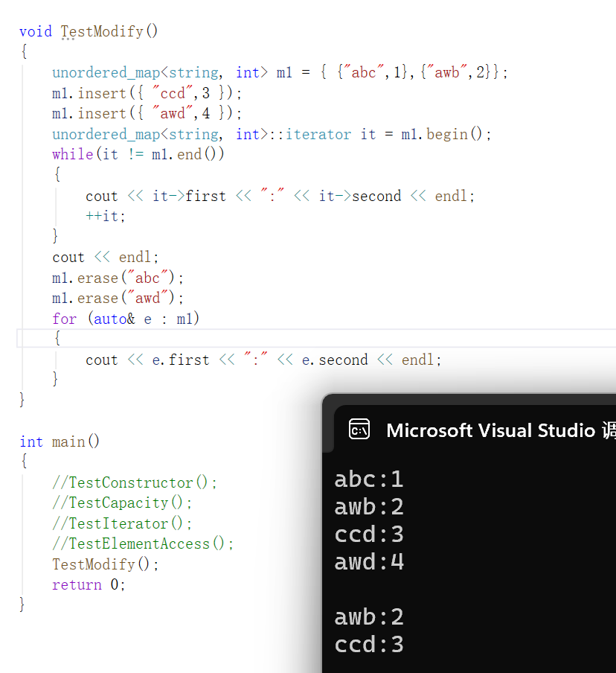The height and width of the screenshot is (673, 616).
Task: Click the return 0; statement
Action: (89, 584)
